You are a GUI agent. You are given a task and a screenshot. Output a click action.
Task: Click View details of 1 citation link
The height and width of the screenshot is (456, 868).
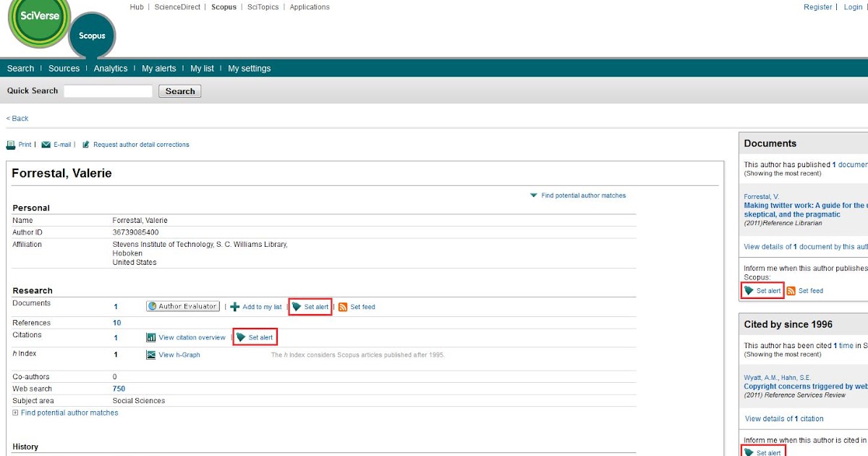(x=784, y=419)
